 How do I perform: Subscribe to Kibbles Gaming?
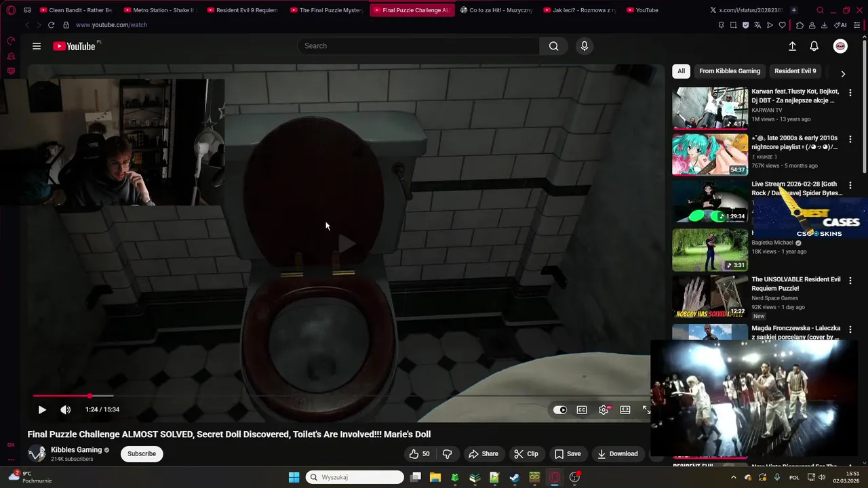pos(142,453)
